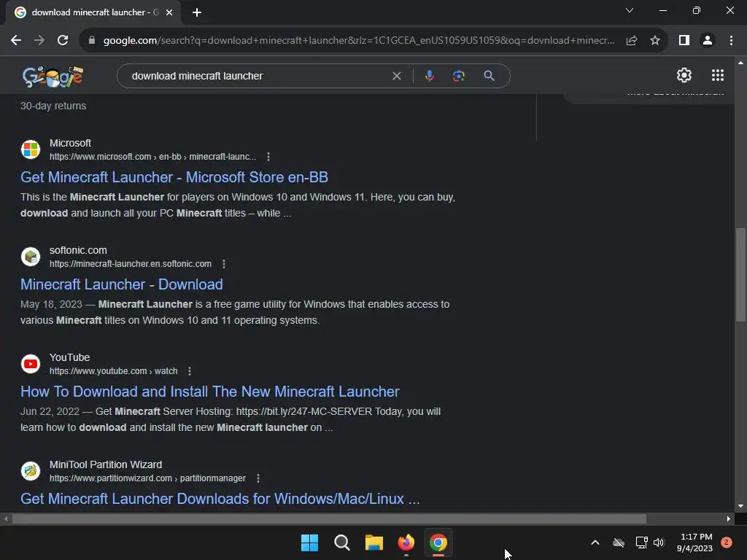Show hidden system tray icons

(595, 542)
